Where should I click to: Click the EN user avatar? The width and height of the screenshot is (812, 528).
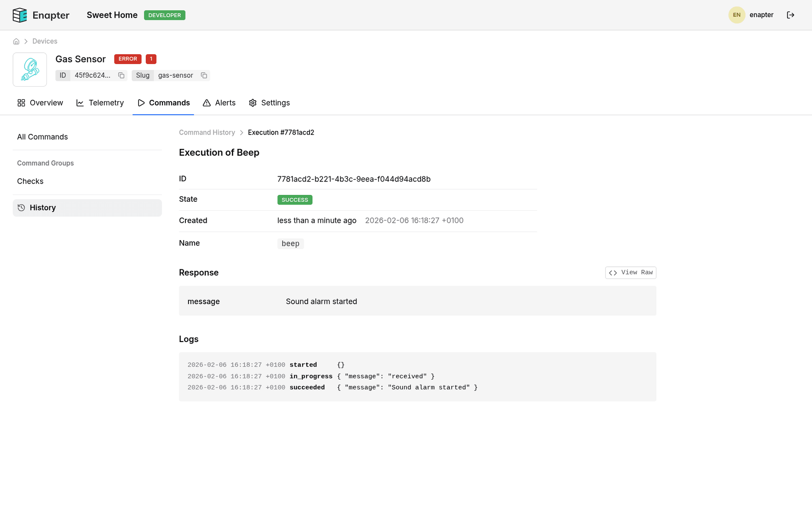736,15
